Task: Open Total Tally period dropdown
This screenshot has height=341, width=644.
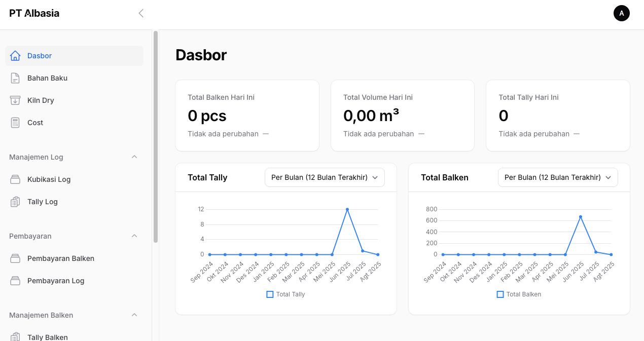Action: [x=325, y=177]
